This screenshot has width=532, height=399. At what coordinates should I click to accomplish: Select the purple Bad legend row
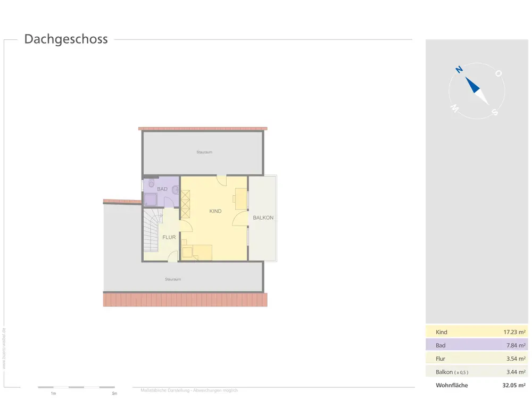pos(477,345)
